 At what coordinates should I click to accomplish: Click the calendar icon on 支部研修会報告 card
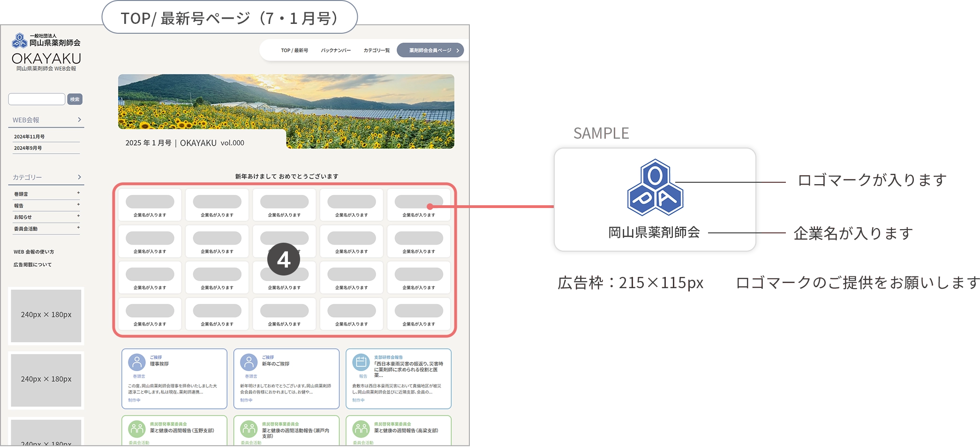click(361, 363)
